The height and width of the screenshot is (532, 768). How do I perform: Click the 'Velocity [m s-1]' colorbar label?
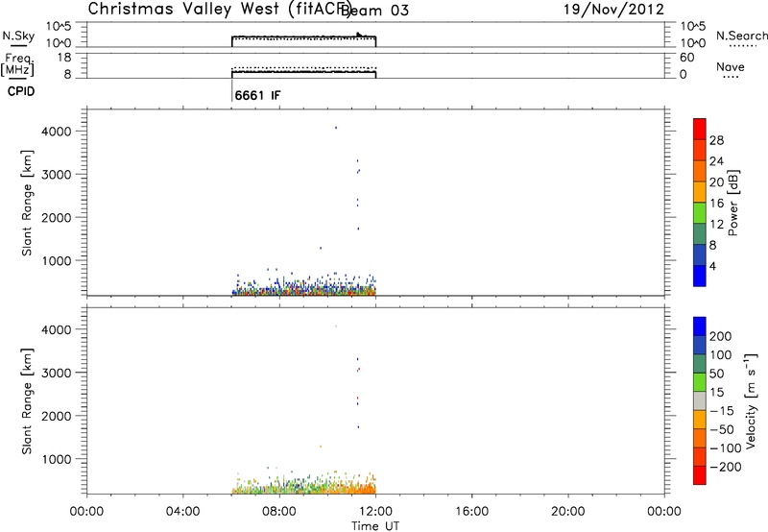[751, 400]
